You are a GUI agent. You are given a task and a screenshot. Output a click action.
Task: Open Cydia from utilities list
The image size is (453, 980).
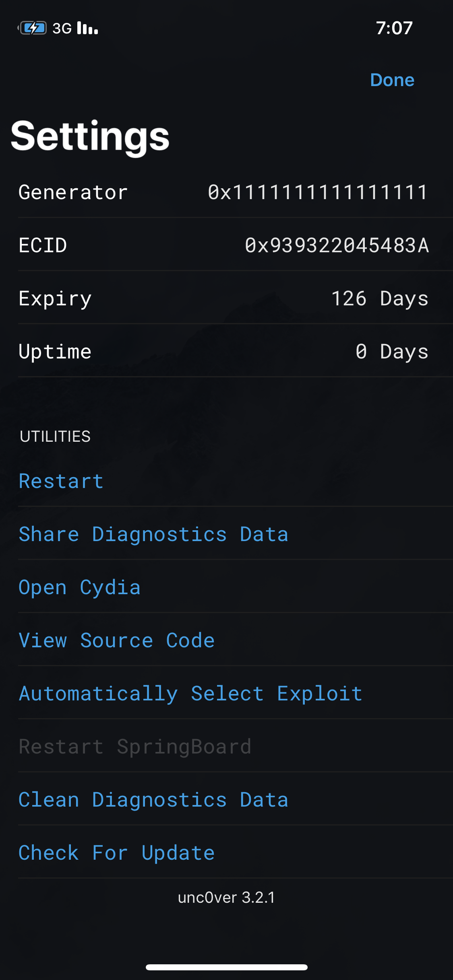(80, 587)
